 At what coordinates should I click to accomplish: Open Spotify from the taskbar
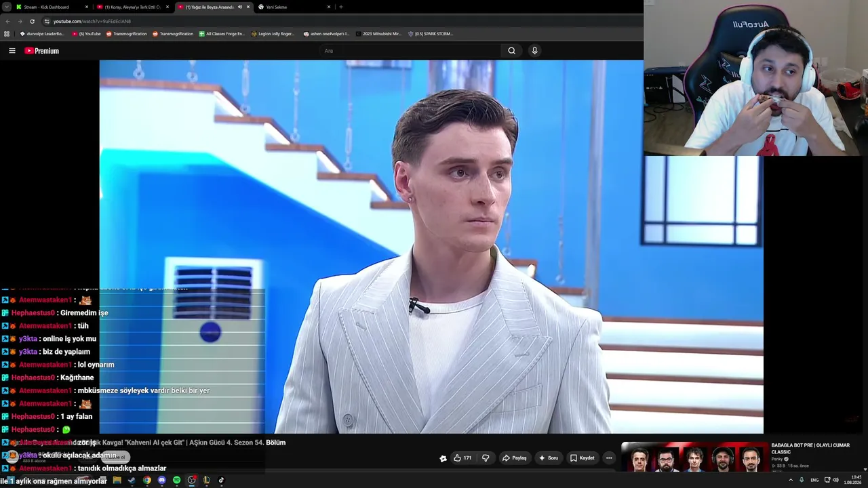tap(176, 480)
